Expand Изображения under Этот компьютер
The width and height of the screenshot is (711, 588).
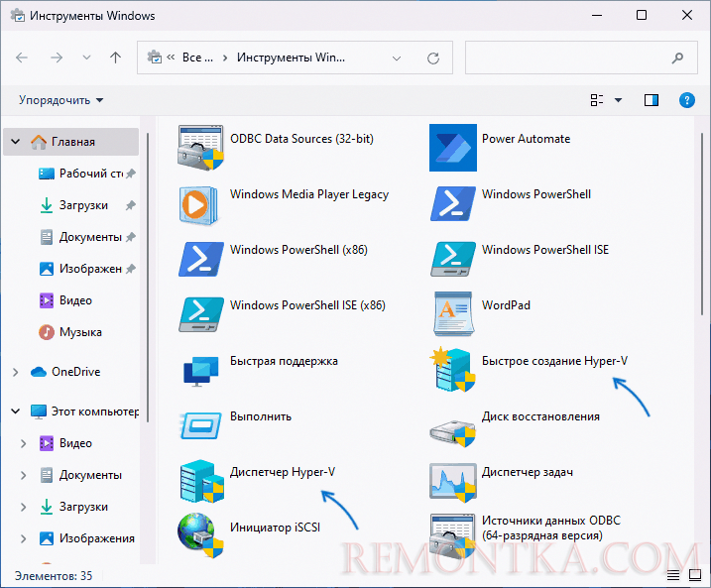tap(23, 538)
